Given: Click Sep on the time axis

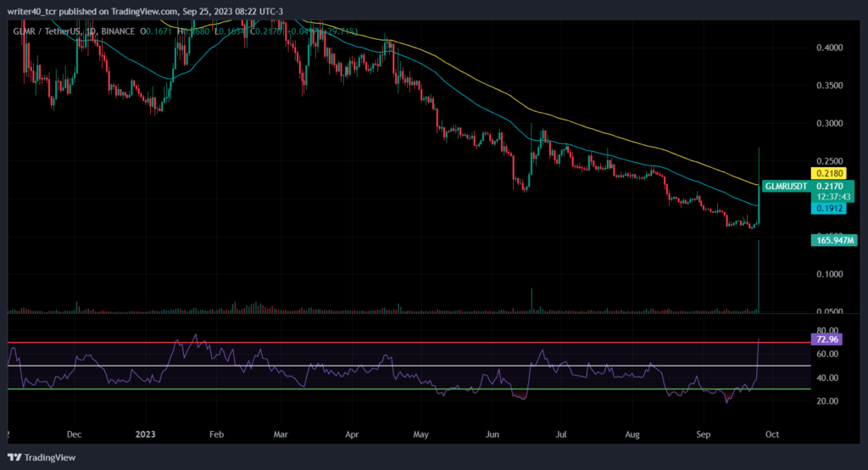Looking at the screenshot, I should (703, 434).
